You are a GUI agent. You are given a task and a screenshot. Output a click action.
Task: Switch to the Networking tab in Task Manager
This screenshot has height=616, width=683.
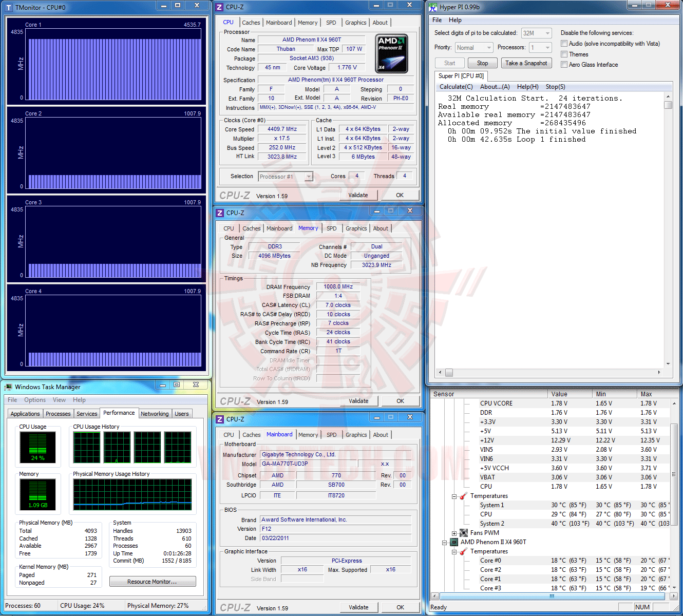(x=155, y=414)
